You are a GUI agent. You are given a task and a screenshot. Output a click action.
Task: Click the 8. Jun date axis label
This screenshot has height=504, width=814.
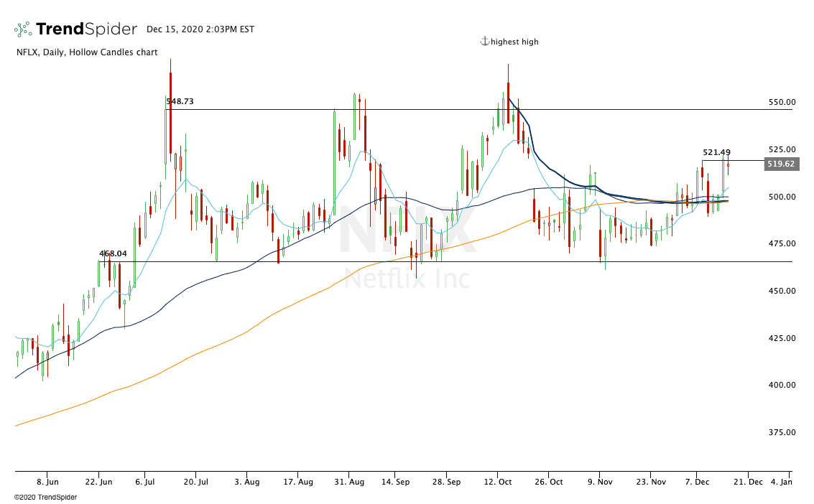49,482
